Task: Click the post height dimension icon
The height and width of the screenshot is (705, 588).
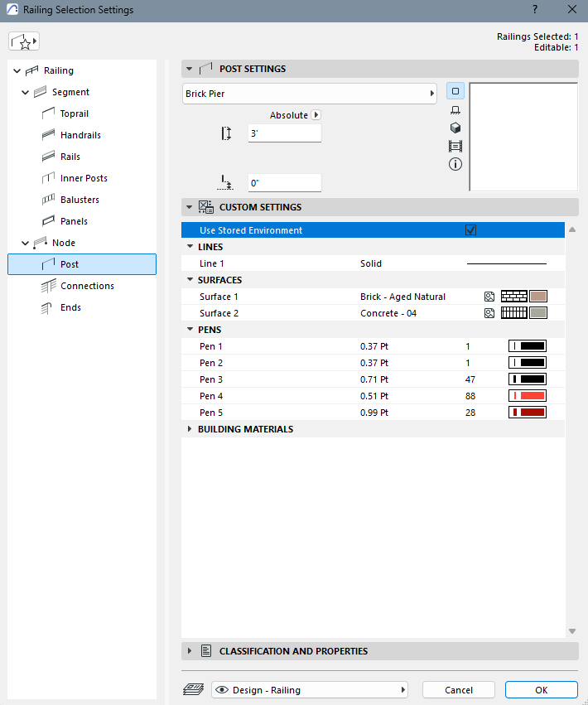Action: 226,133
